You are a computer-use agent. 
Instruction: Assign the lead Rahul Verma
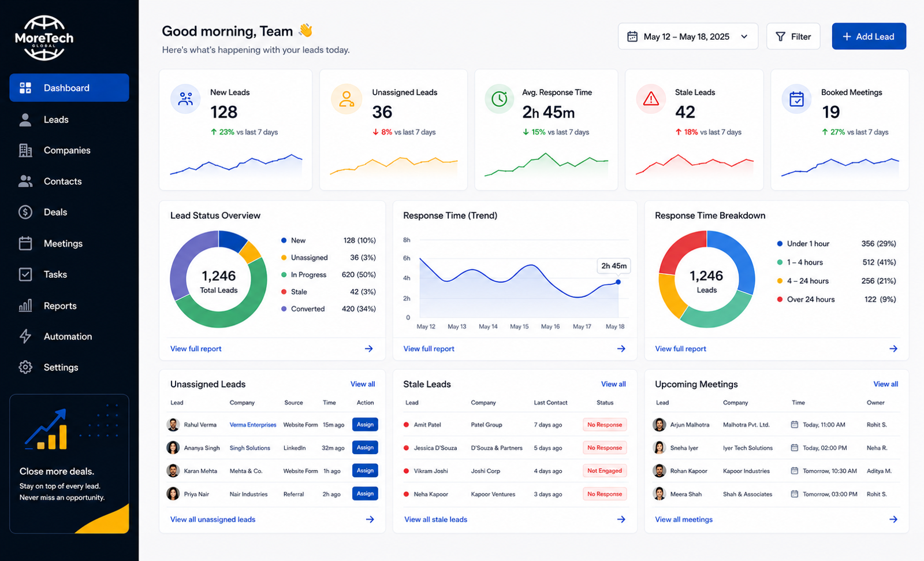click(x=365, y=425)
